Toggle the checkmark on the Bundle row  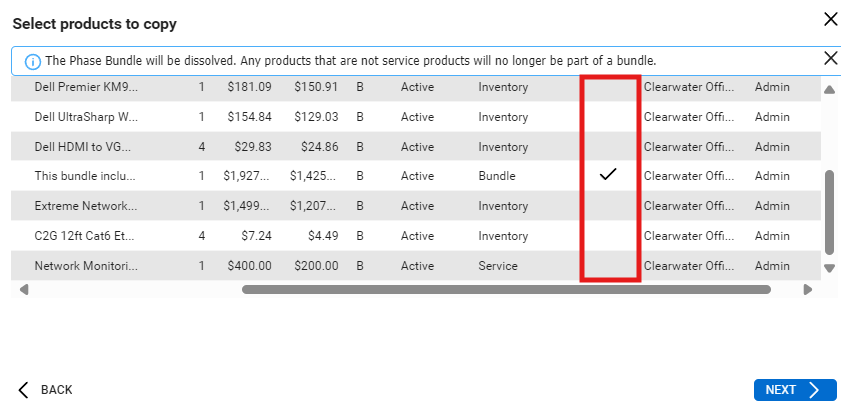[x=608, y=176]
